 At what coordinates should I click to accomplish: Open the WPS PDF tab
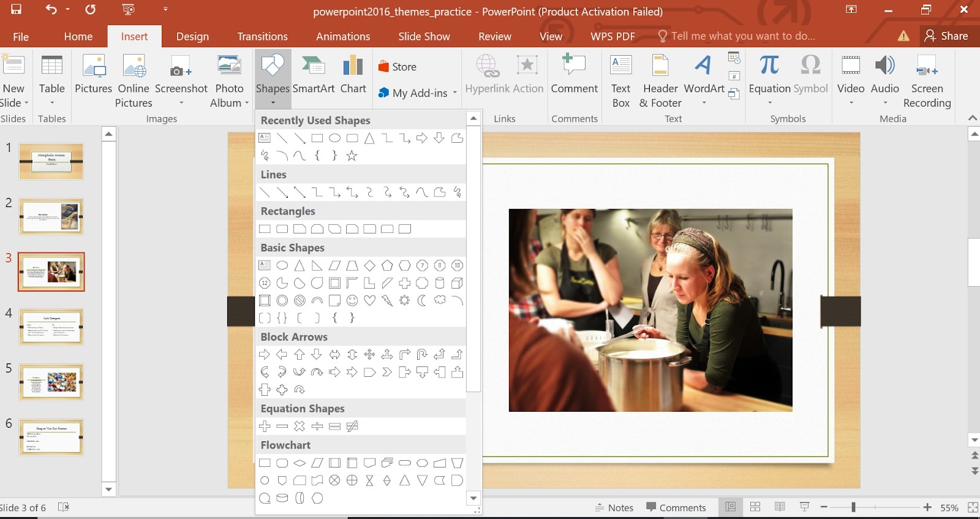click(x=612, y=36)
